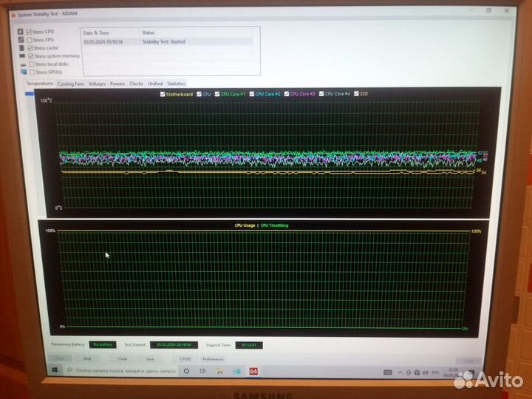Screen dimensions: 532x399
Task: Open Task View from the taskbar
Action: coord(203,371)
